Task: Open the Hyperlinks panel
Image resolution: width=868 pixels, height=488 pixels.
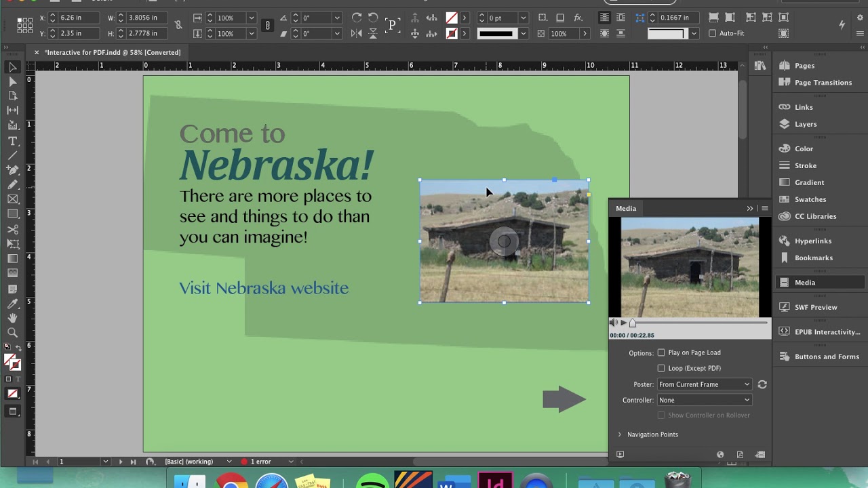Action: (x=812, y=241)
